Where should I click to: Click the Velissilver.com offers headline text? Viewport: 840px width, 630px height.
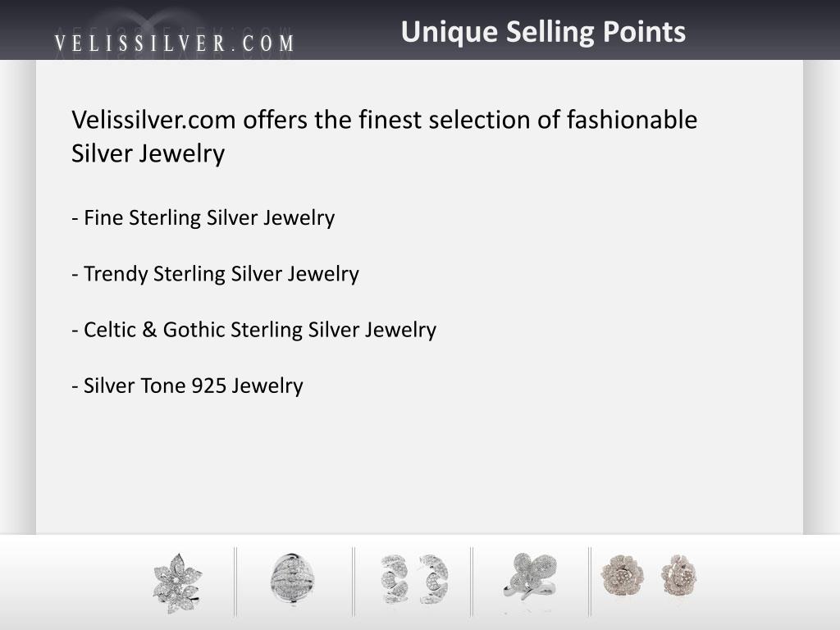[384, 136]
